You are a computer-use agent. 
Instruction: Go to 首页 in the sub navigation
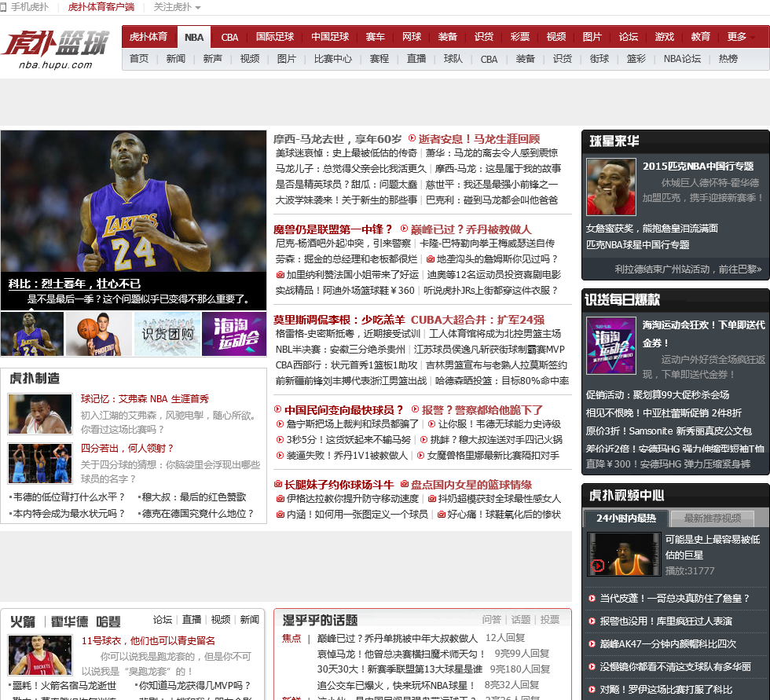tap(139, 59)
